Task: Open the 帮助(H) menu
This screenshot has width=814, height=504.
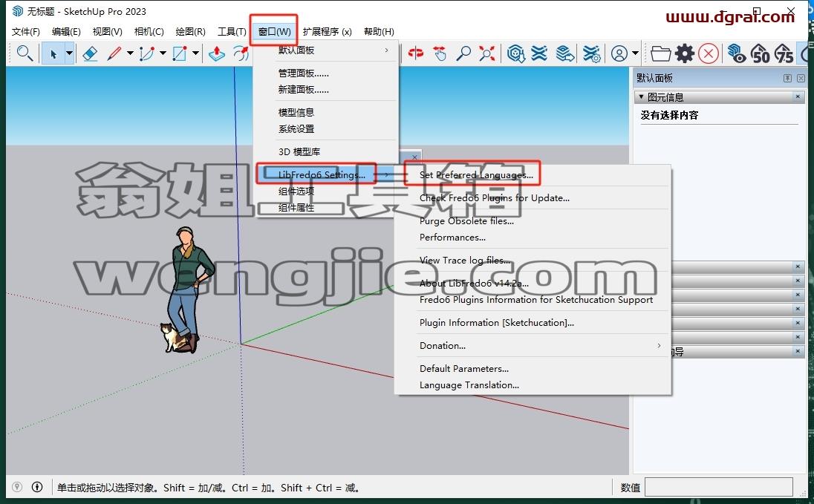Action: 379,32
